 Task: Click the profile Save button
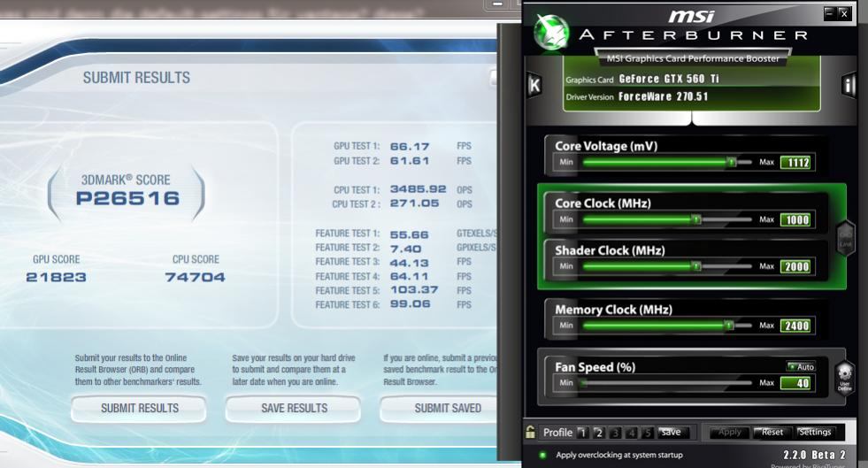pyautogui.click(x=672, y=432)
